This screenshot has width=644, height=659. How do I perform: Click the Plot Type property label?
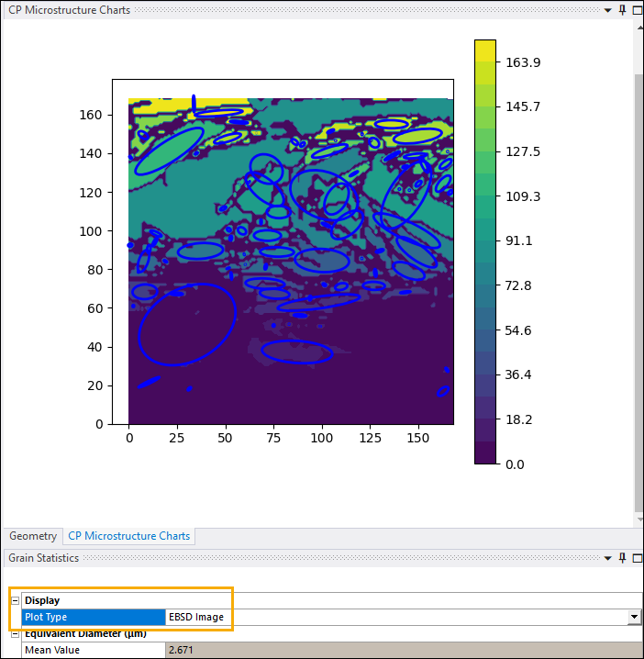pos(92,618)
